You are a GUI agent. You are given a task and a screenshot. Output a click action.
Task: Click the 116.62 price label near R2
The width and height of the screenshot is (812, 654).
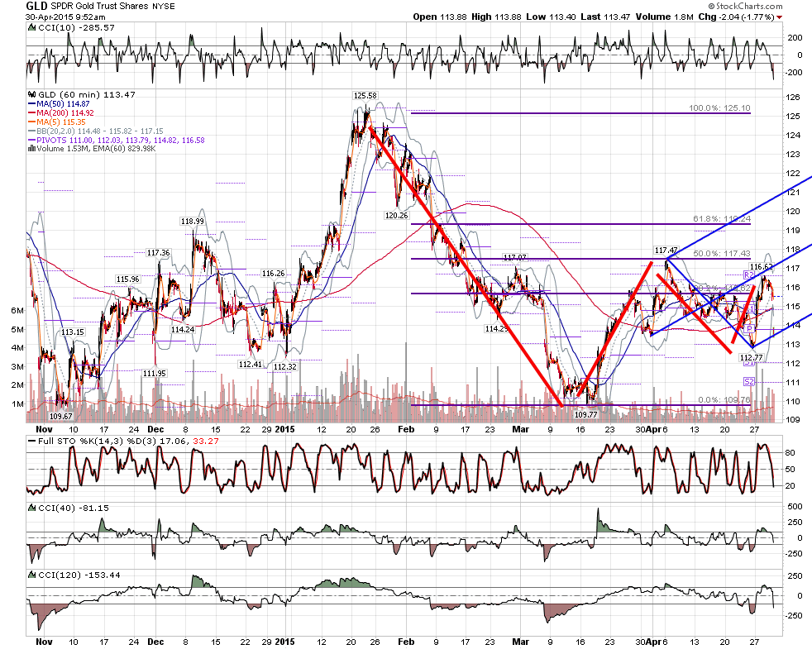click(x=762, y=267)
